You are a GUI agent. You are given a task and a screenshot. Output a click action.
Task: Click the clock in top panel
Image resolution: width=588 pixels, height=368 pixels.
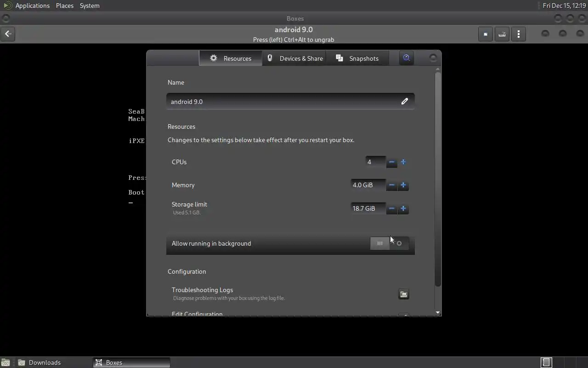pyautogui.click(x=564, y=6)
